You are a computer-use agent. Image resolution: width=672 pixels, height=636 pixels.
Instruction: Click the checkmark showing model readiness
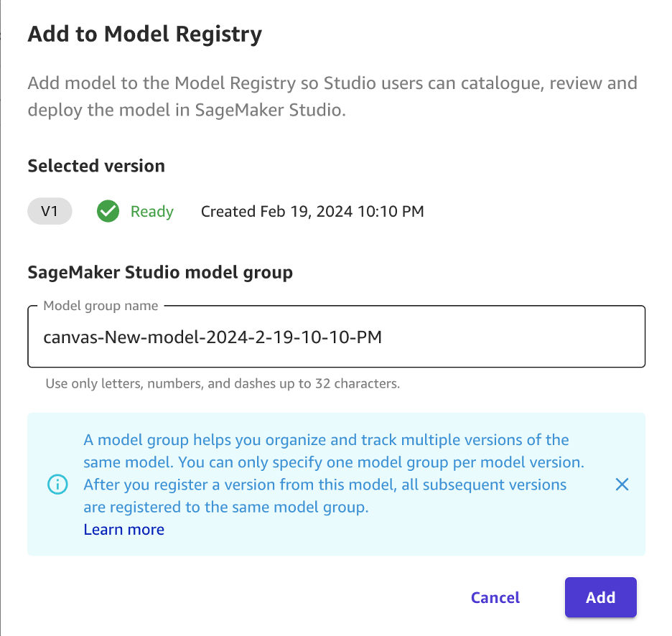108,211
